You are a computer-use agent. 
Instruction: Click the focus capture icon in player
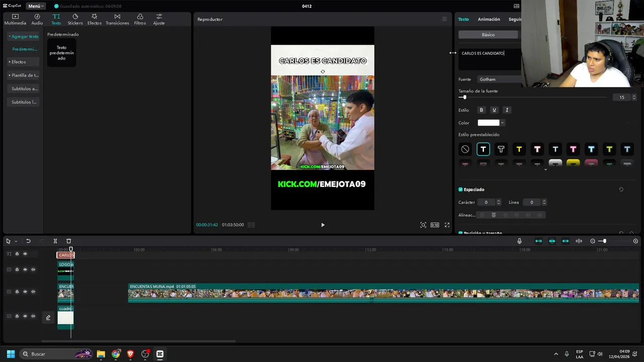[x=423, y=225]
